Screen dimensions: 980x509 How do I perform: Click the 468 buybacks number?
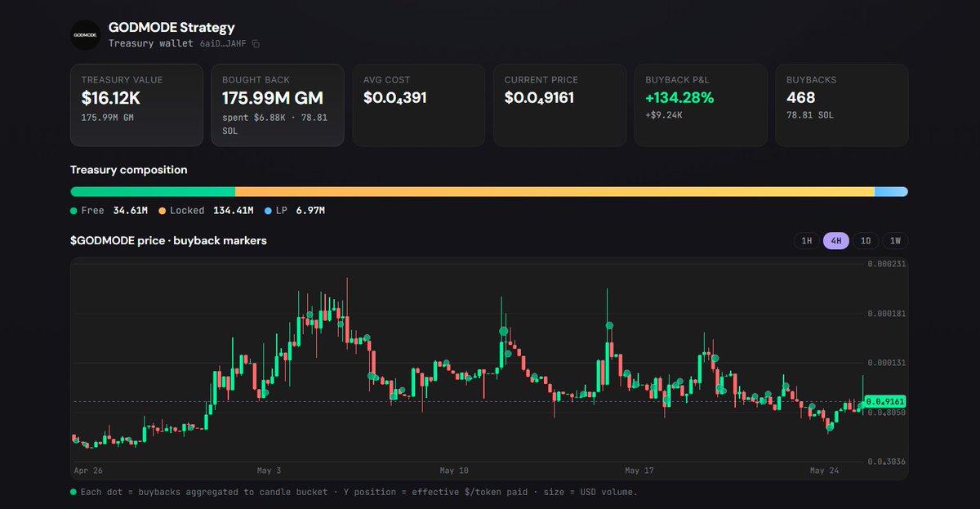(x=800, y=98)
